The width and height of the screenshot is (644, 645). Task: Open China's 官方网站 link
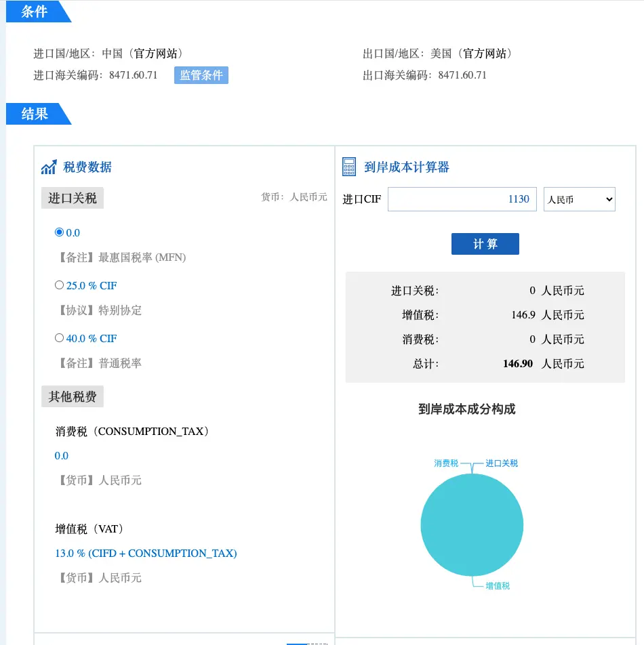pos(159,54)
